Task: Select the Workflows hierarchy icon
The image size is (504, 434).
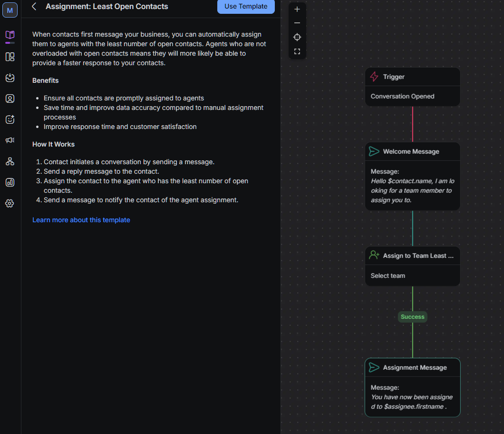Action: (x=10, y=161)
